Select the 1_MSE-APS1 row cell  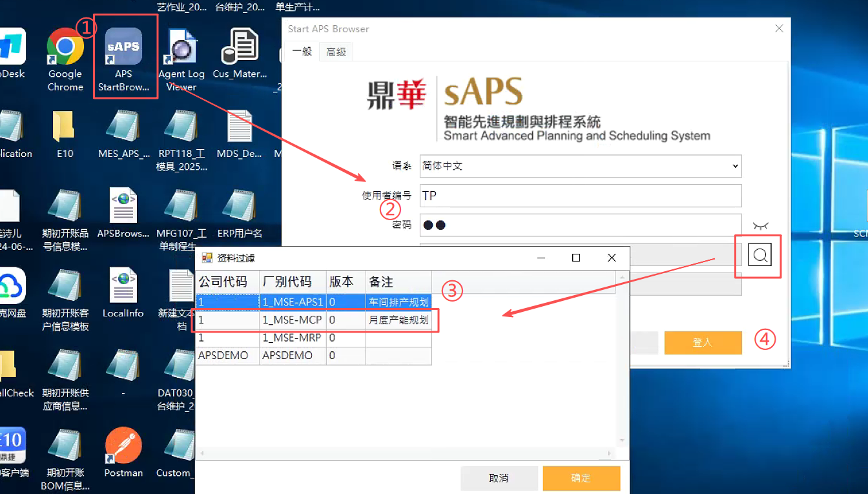pyautogui.click(x=293, y=302)
